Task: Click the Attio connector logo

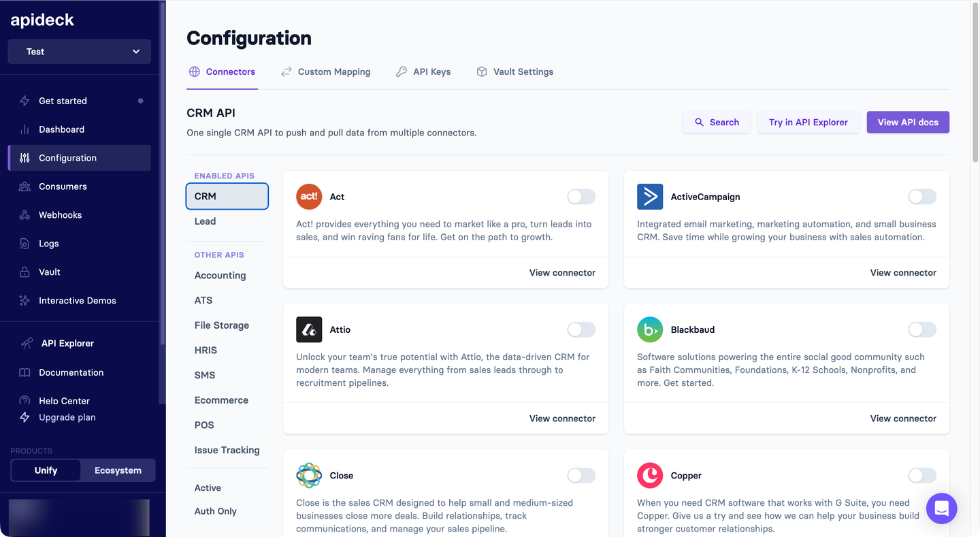Action: click(309, 329)
